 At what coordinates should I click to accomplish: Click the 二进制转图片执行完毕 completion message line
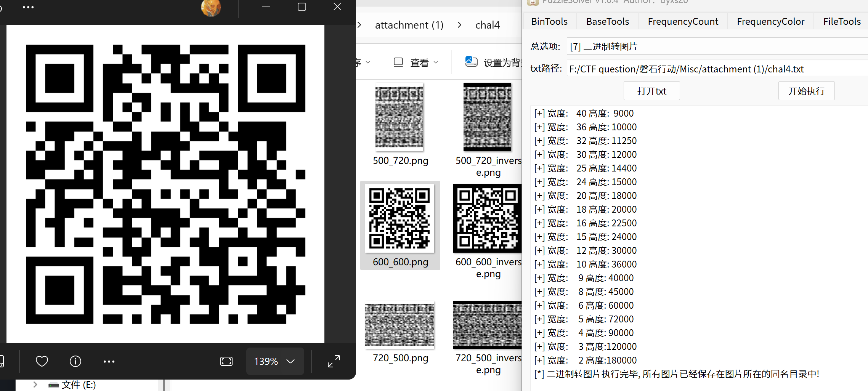(677, 374)
